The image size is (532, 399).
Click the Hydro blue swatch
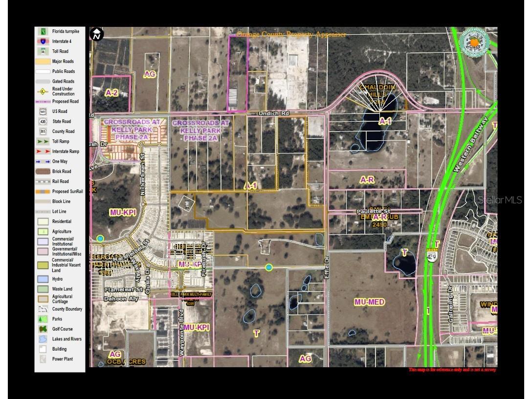pos(43,279)
